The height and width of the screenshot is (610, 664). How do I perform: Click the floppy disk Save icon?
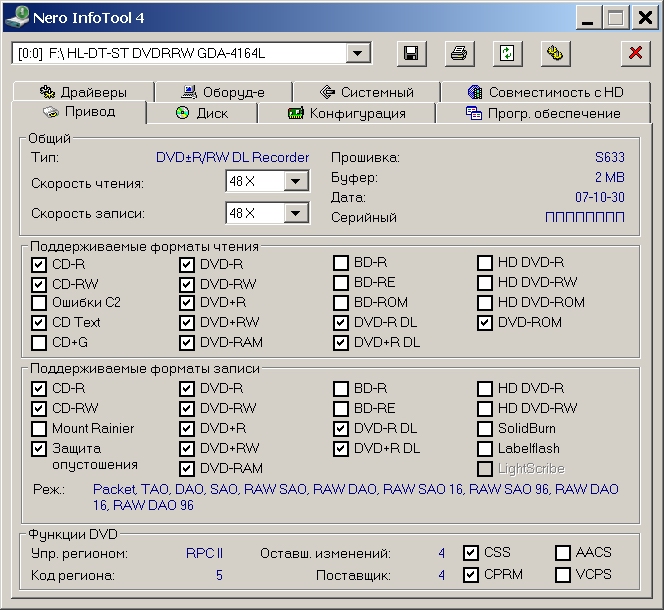[410, 54]
